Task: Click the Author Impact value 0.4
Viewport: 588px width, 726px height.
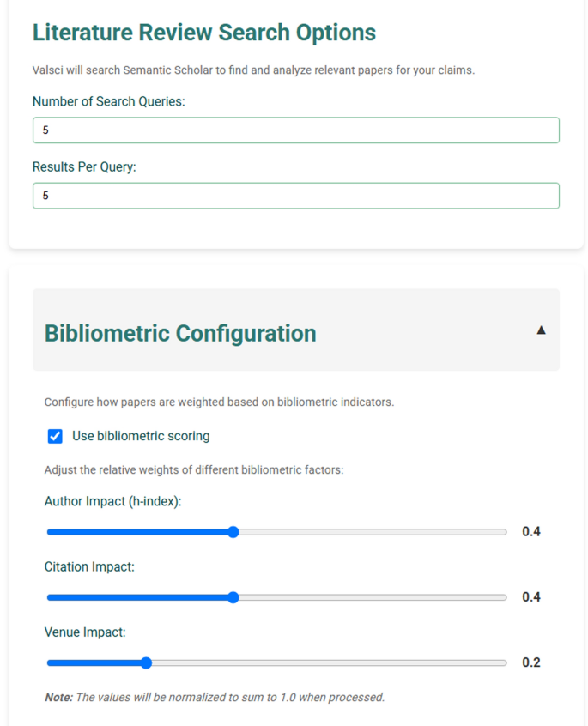Action: [x=531, y=531]
